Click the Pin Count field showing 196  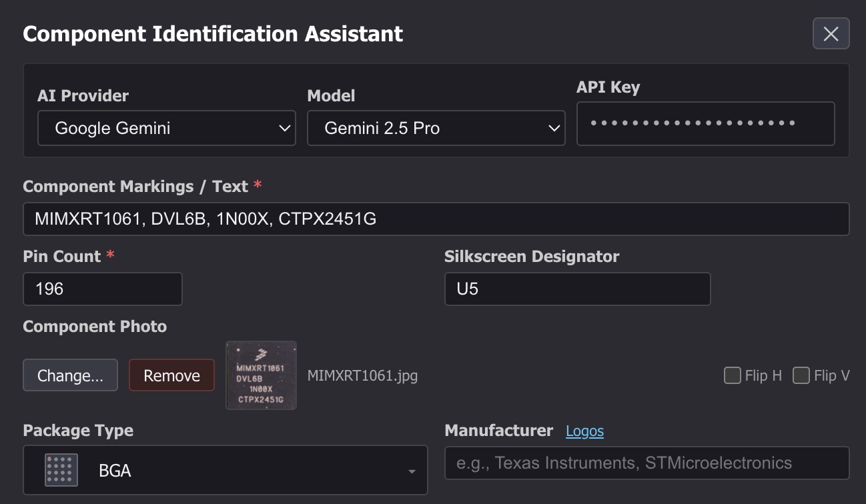(x=102, y=289)
